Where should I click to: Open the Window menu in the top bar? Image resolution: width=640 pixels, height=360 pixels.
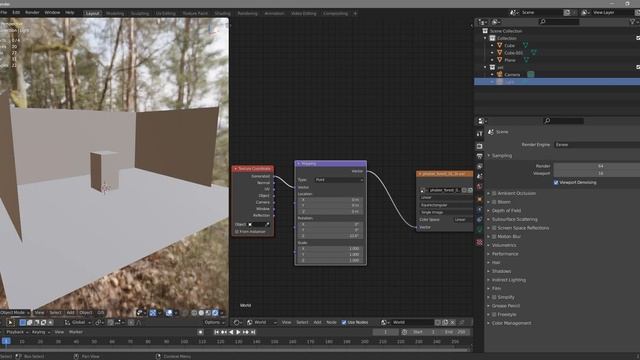(52, 13)
